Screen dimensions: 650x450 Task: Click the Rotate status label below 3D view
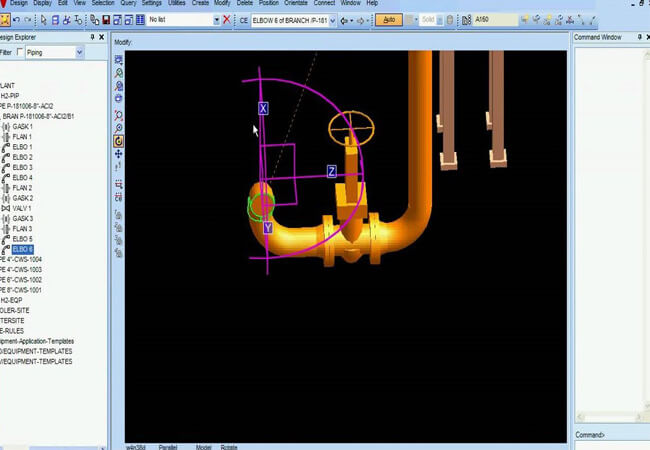(x=229, y=447)
